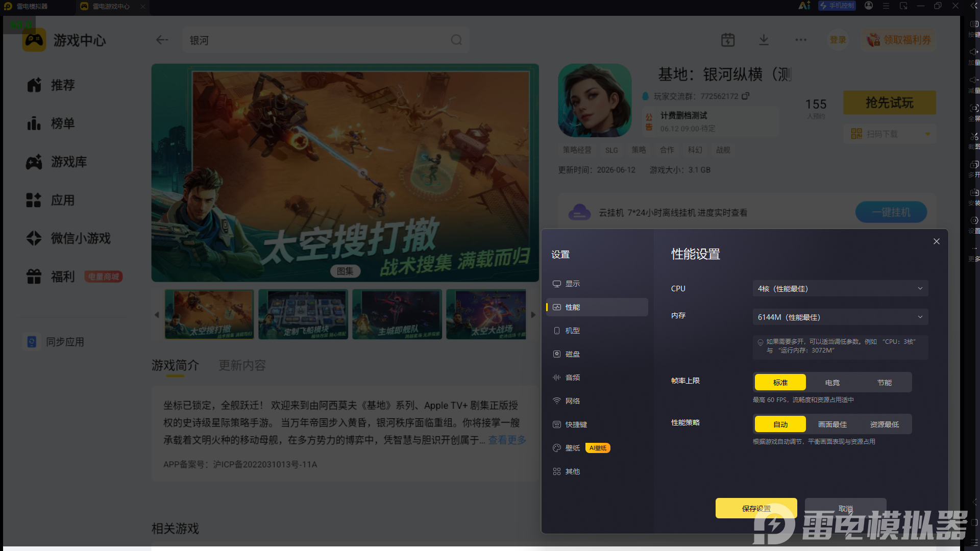The width and height of the screenshot is (980, 551).
Task: Open 磁盘 settings section
Action: coord(597,354)
